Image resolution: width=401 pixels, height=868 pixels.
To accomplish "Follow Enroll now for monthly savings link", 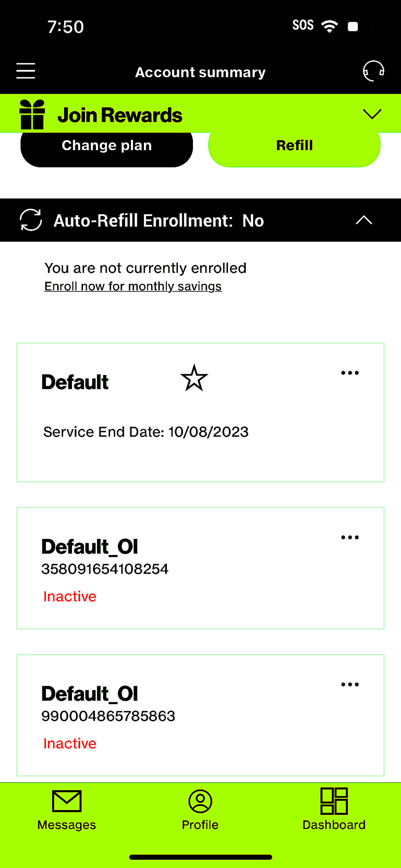I will (133, 286).
